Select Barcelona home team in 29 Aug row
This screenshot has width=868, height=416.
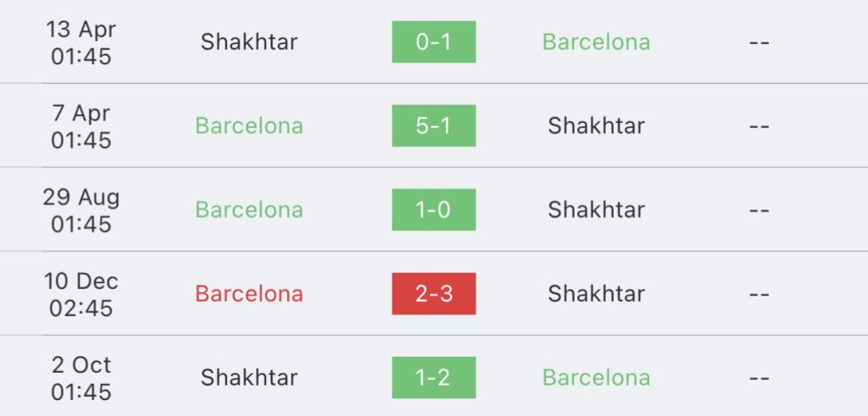coord(249,209)
